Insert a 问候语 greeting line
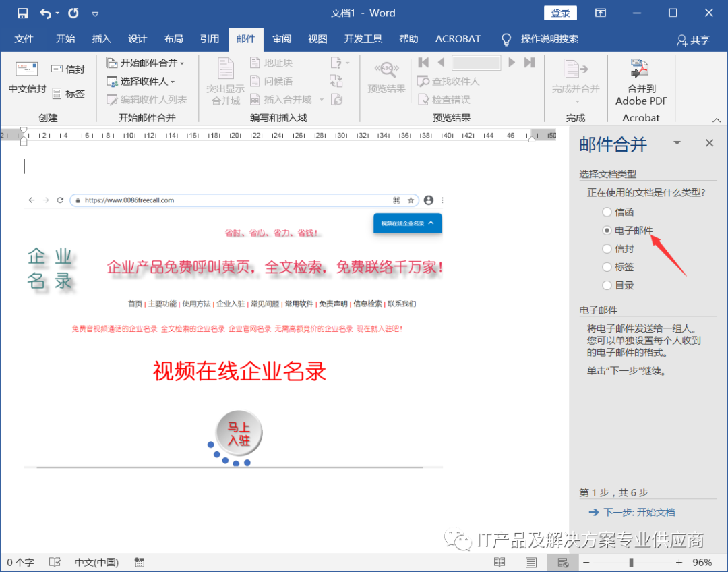The image size is (728, 572). (271, 82)
